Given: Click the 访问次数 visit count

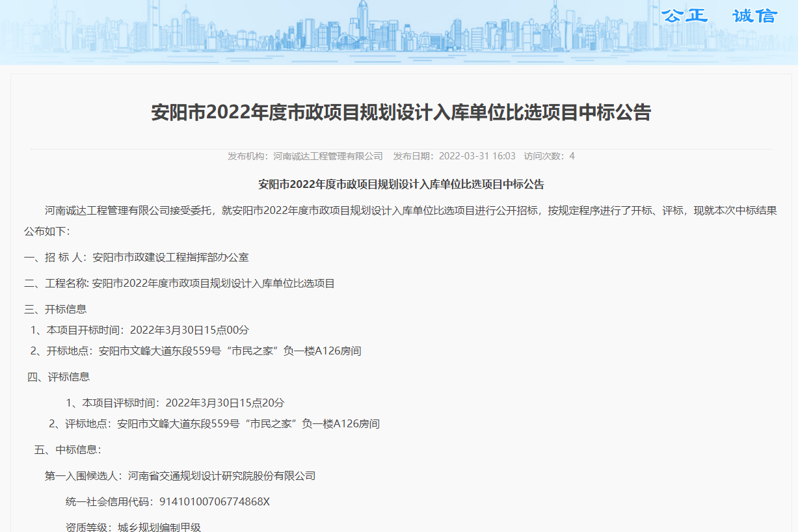Looking at the screenshot, I should pyautogui.click(x=549, y=156).
